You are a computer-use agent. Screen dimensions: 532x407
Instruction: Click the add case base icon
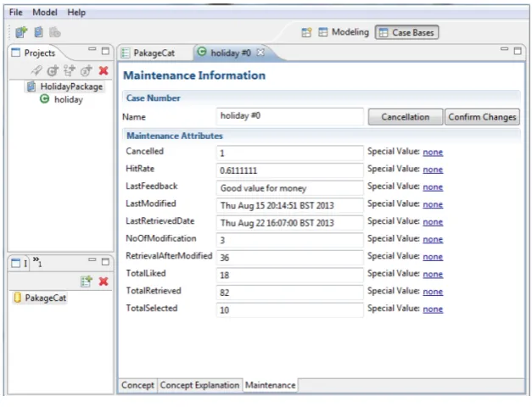(x=87, y=282)
